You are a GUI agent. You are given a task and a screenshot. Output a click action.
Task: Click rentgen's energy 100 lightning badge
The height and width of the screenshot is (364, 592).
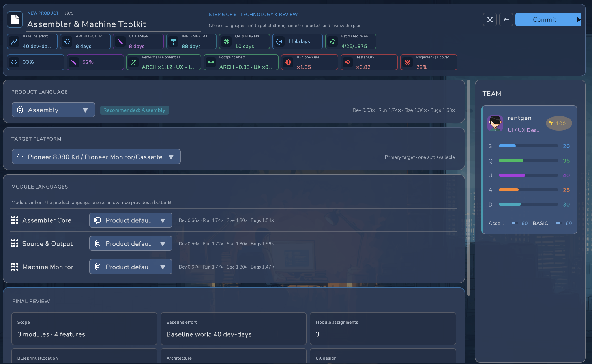559,123
